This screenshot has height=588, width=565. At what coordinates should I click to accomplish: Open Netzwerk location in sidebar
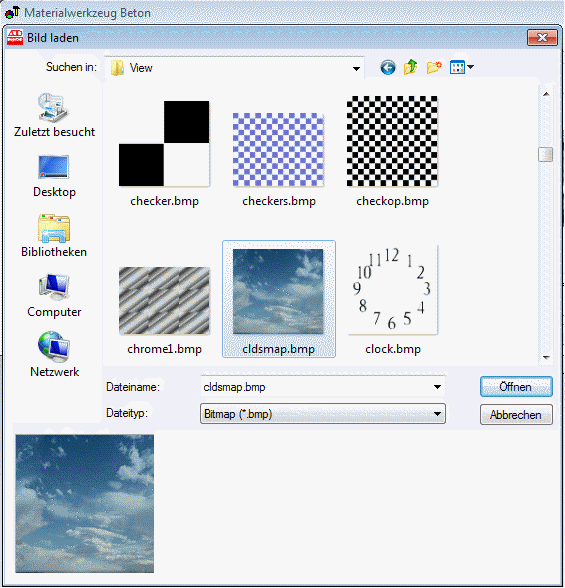coord(54,354)
